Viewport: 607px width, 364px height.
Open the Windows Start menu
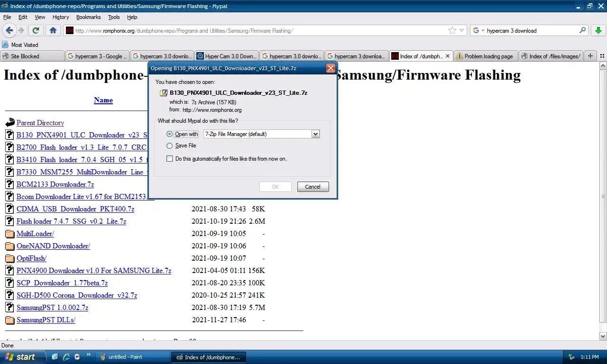(x=23, y=357)
